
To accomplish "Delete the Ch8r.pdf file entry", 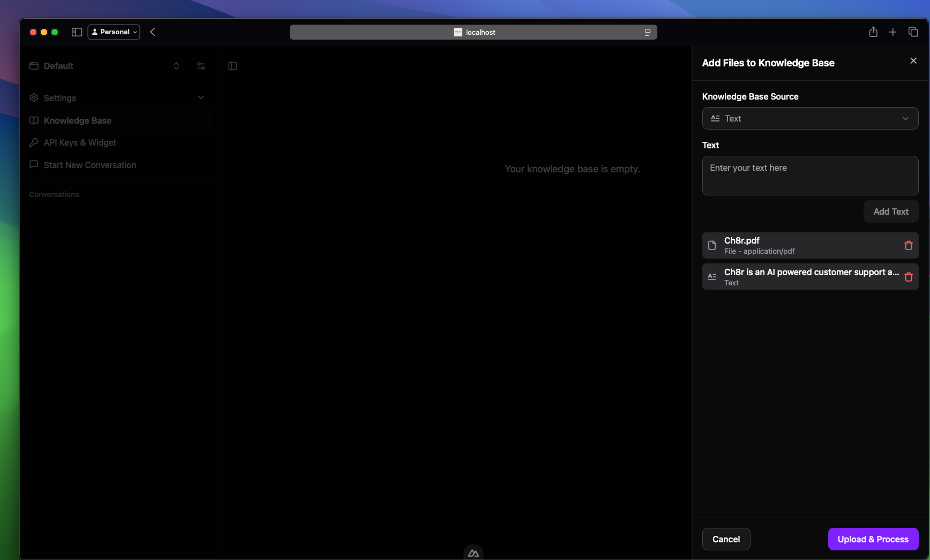I will 908,245.
